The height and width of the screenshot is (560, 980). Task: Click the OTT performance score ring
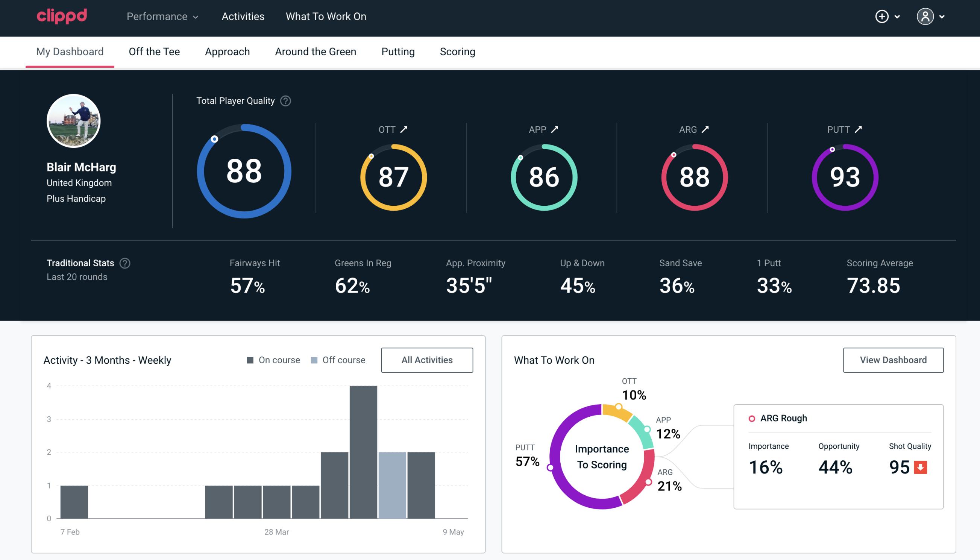tap(393, 176)
